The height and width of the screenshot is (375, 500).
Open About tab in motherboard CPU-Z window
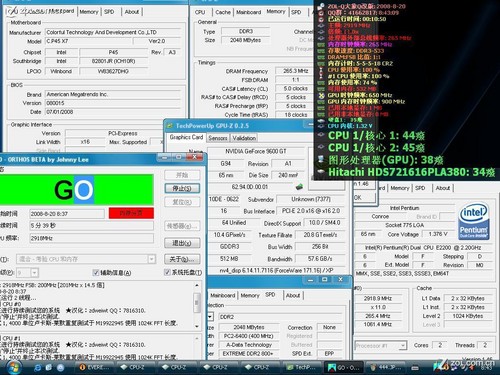pyautogui.click(x=132, y=12)
